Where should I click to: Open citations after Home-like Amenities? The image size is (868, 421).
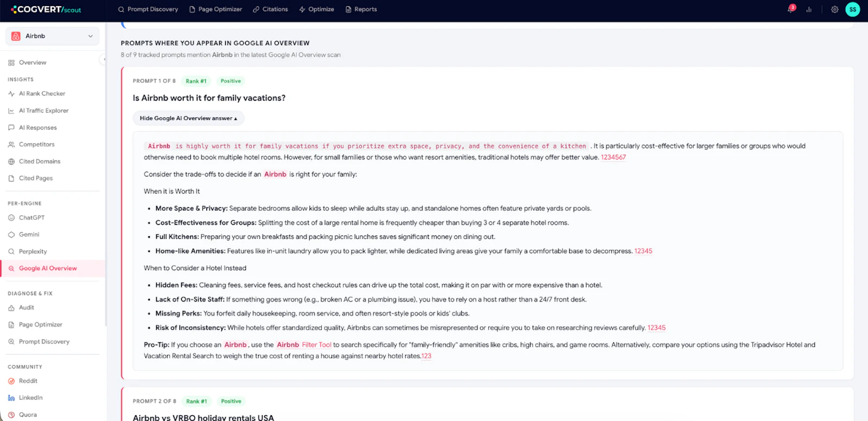point(643,251)
